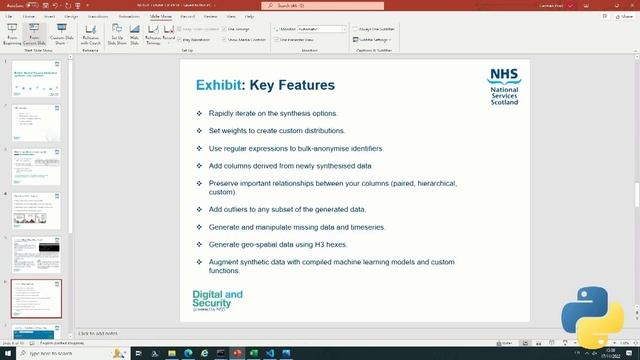Screen dimensions: 640x360
Task: Open Task View on the taskbar
Action: 138,353
